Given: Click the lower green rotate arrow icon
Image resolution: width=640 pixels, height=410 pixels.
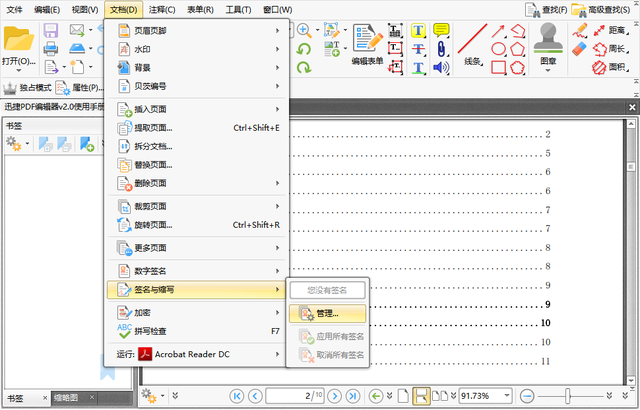Looking at the screenshot, I should [304, 67].
